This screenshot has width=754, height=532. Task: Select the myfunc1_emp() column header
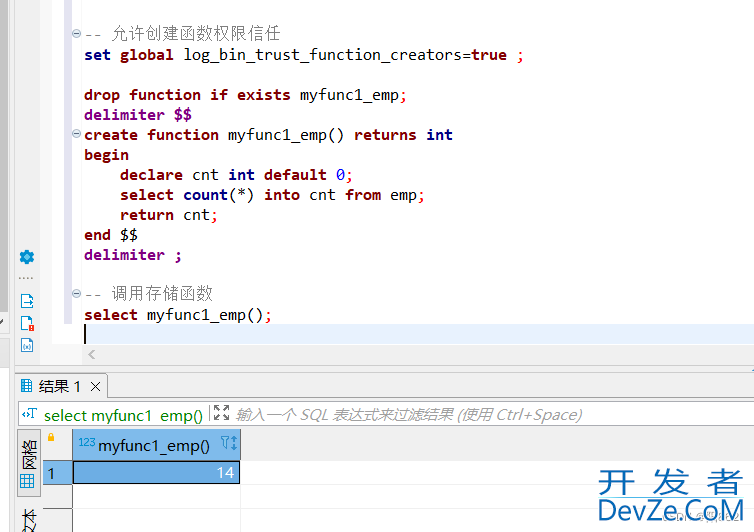pos(156,445)
